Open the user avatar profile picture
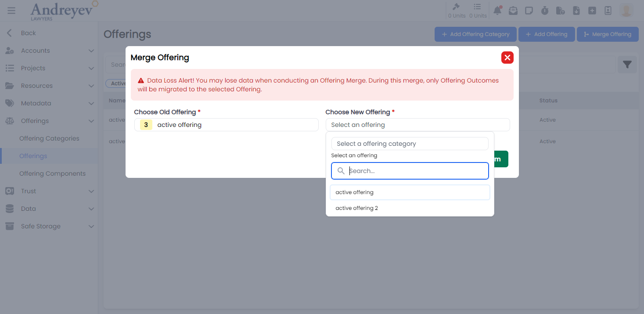Screen dimensions: 644x314 pos(626,10)
